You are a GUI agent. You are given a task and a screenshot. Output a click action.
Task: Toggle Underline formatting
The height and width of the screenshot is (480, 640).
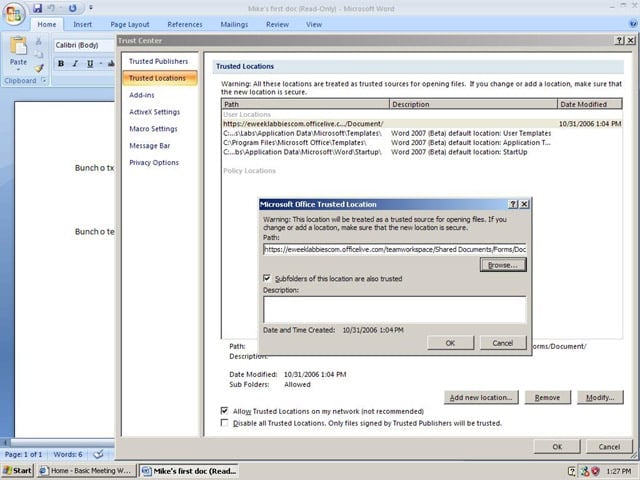point(90,63)
